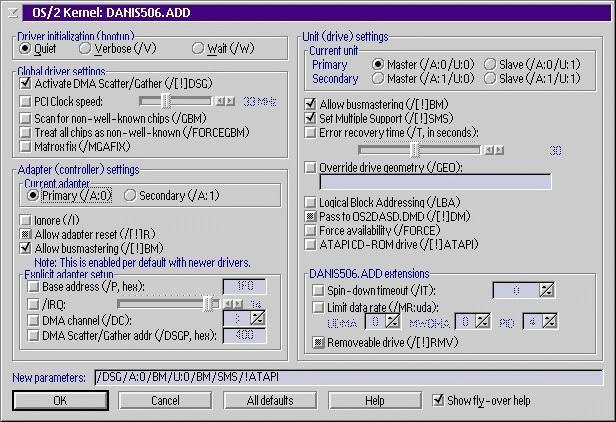Enable DMA Scatter/Gather addr (/DSGP) checkbox
This screenshot has width=616, height=422.
pos(33,335)
